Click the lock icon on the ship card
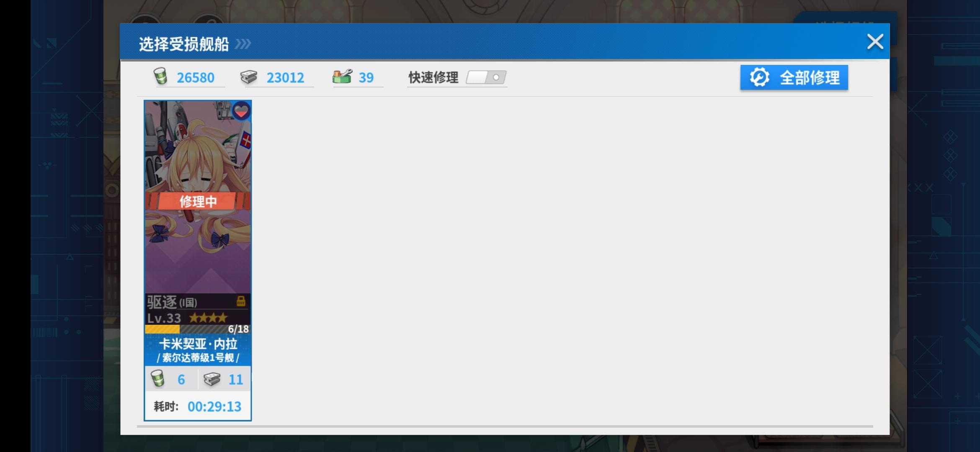This screenshot has height=452, width=980. tap(241, 301)
